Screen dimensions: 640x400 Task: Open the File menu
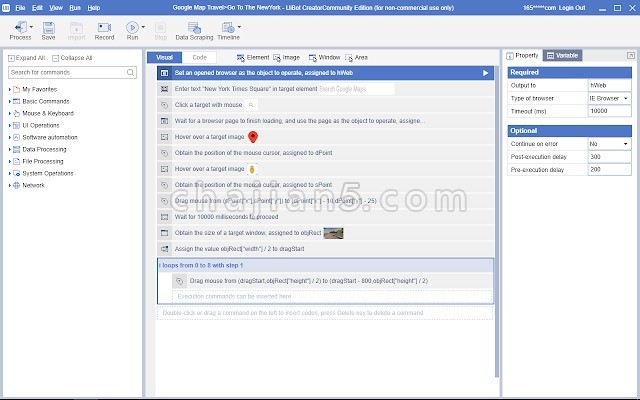tap(20, 8)
